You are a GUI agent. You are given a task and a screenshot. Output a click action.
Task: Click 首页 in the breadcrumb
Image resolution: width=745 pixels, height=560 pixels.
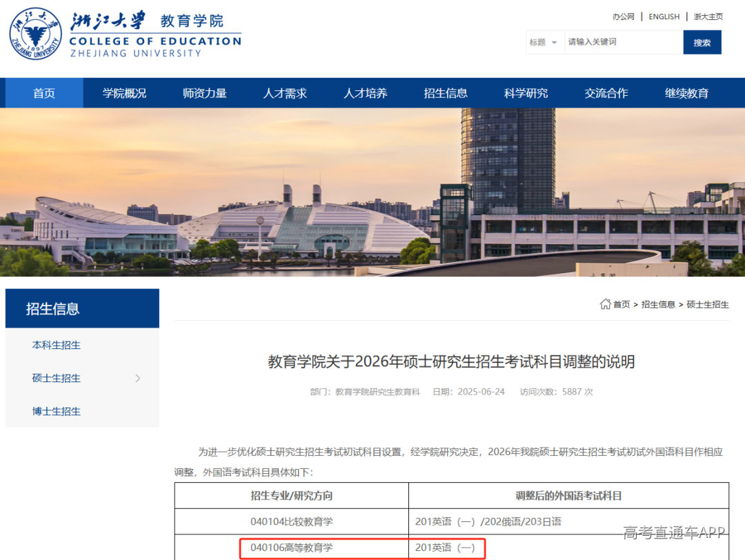pyautogui.click(x=622, y=304)
